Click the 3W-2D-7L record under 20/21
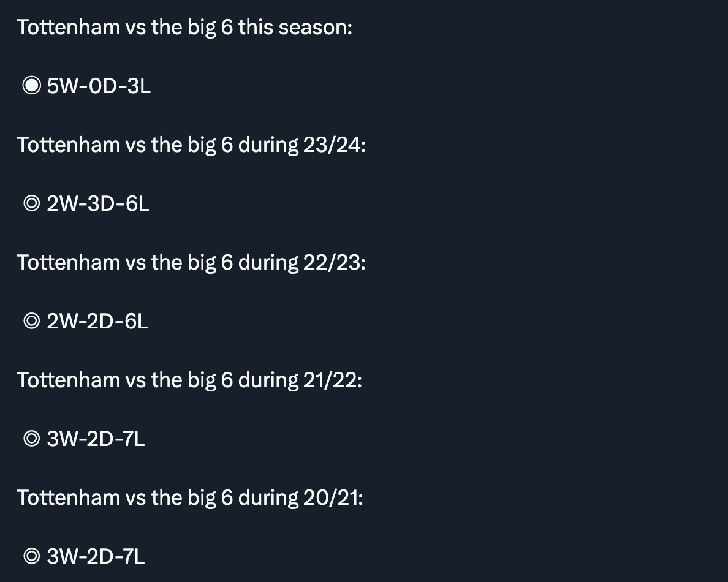Screen dimensions: 728x582 tap(96, 556)
